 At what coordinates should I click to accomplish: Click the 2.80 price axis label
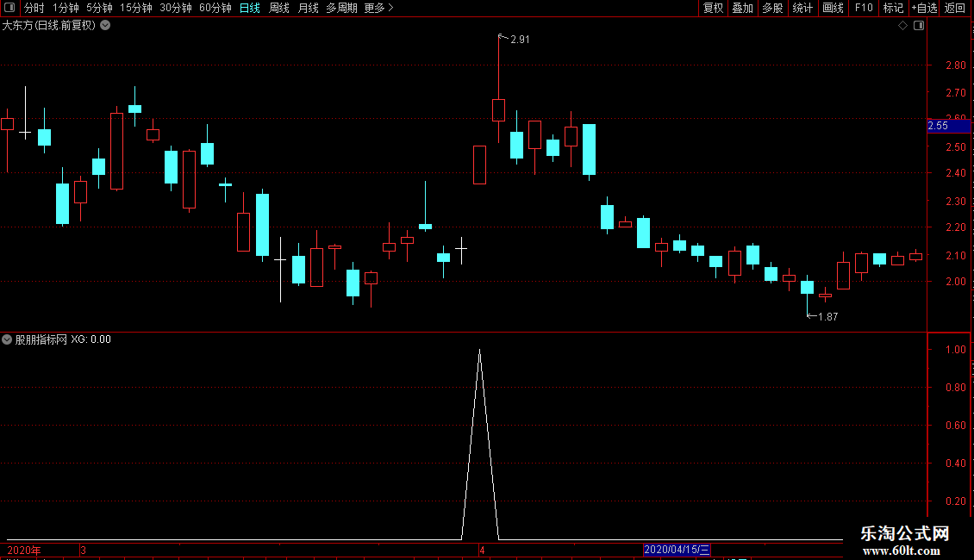point(955,65)
